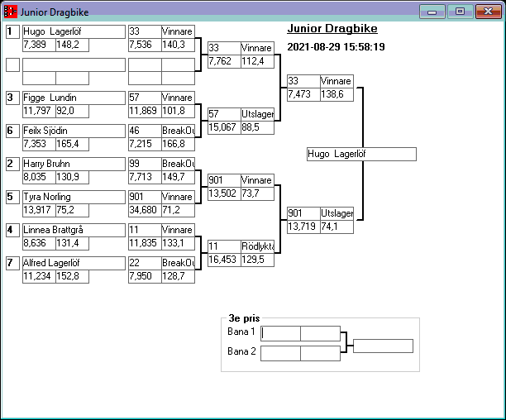The height and width of the screenshot is (420, 506).
Task: Select the final winner field Hugo Lagerlöf
Action: 361,155
